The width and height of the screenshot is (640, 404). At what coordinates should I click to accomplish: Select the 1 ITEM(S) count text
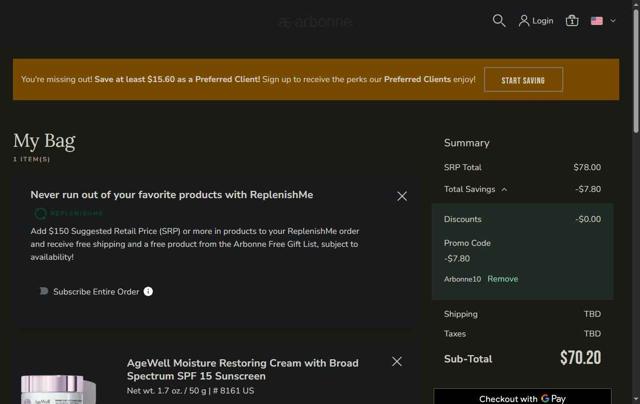tap(31, 159)
